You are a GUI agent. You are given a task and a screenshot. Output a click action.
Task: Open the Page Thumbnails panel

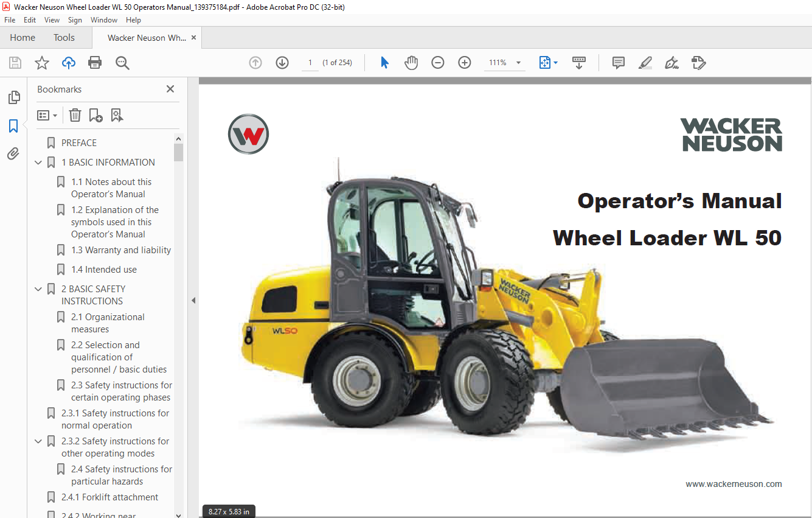pyautogui.click(x=13, y=97)
